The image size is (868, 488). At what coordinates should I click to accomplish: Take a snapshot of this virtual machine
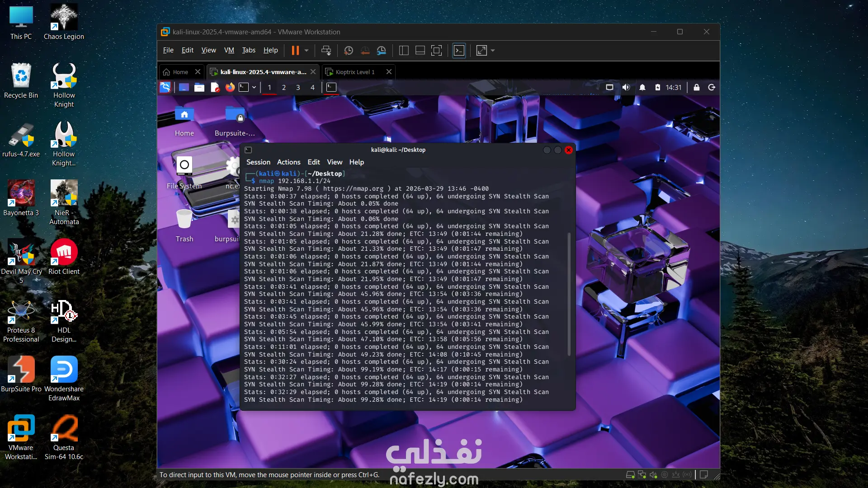click(348, 51)
